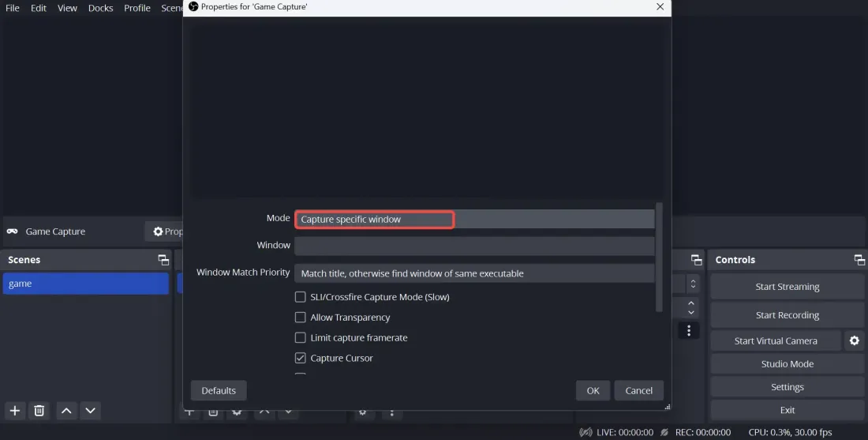Click the game controller icon beside Game Capture
Screen dimensions: 868x440
pyautogui.click(x=12, y=231)
